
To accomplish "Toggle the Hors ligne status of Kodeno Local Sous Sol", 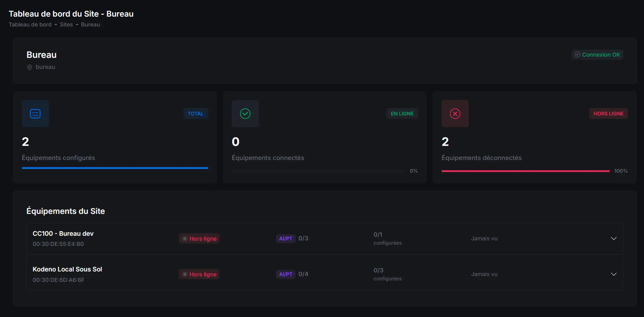I will tap(199, 274).
